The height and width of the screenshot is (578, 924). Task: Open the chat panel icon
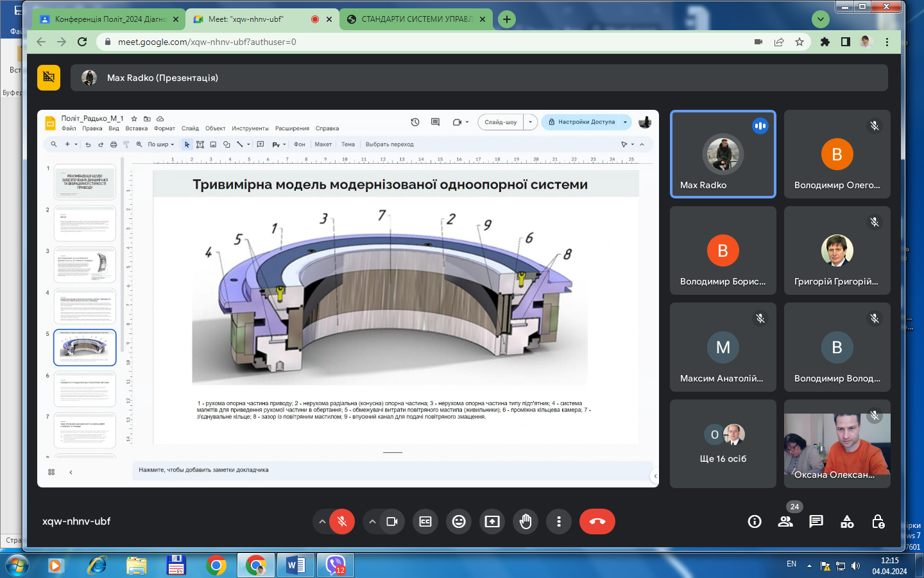click(x=816, y=521)
